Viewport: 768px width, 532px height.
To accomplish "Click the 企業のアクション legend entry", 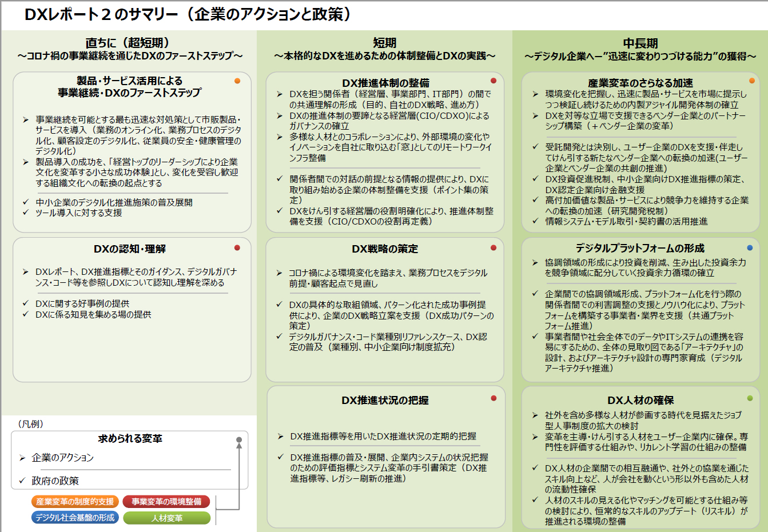I will [x=62, y=458].
